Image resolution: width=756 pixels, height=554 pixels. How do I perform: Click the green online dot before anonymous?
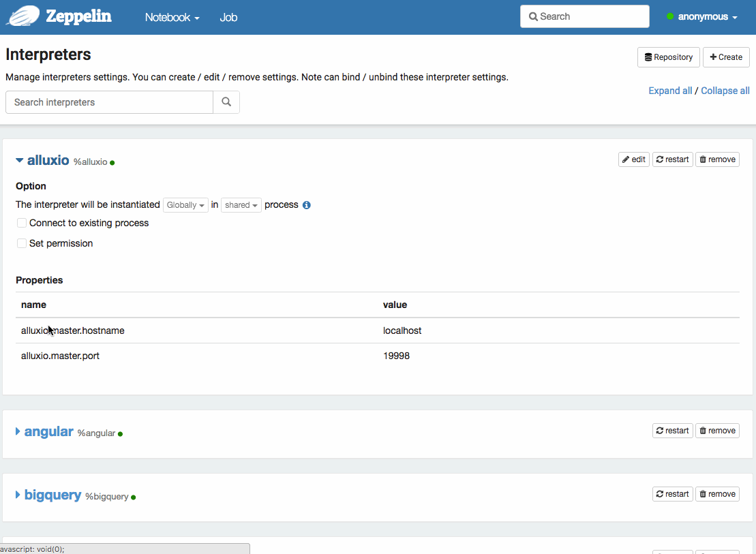670,16
